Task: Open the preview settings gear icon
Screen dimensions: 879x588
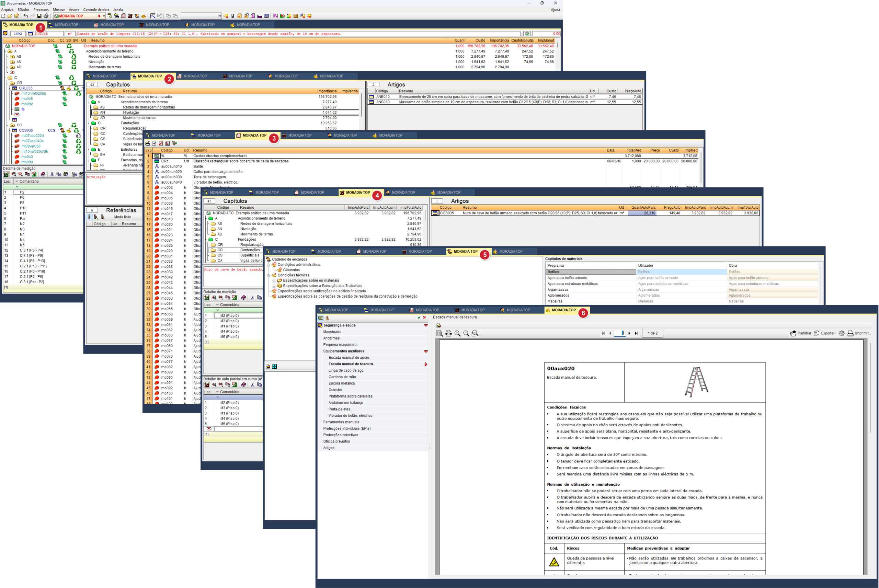Action: click(x=842, y=333)
